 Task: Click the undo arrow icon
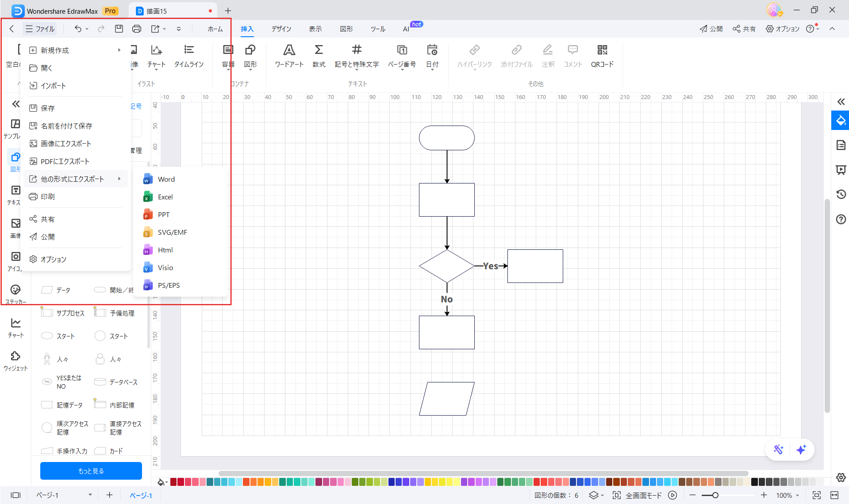point(78,29)
